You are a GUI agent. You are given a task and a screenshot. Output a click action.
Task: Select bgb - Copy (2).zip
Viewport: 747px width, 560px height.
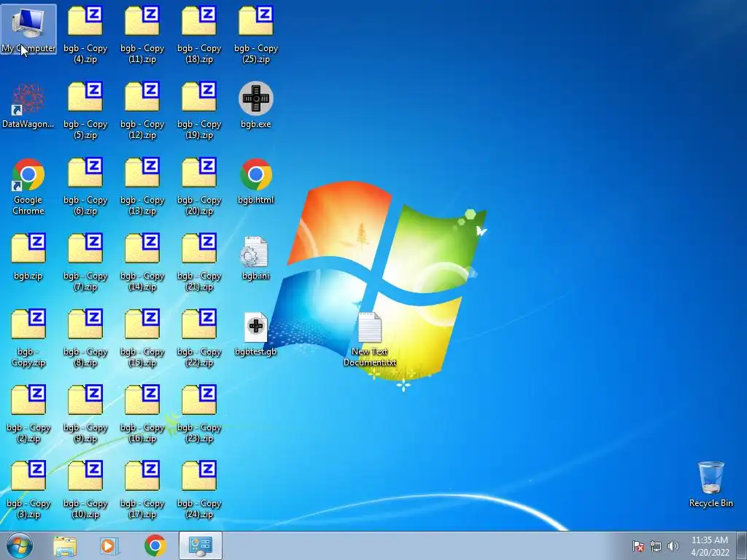(28, 414)
